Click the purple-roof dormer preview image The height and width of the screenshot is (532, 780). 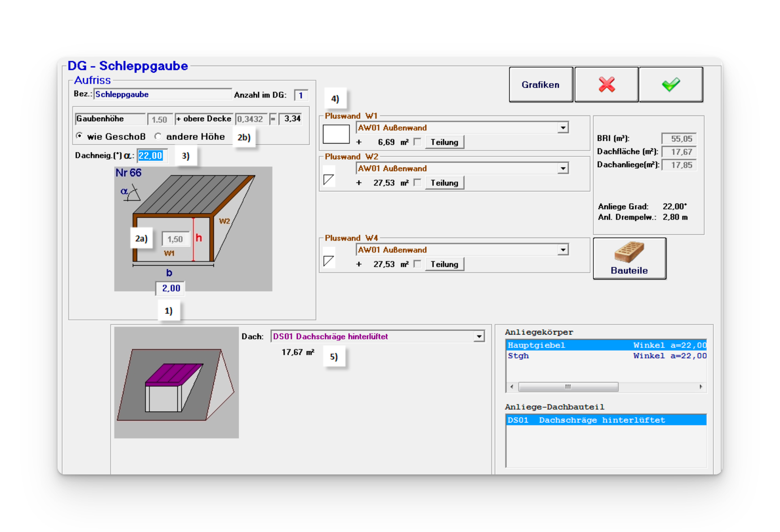coord(176,382)
